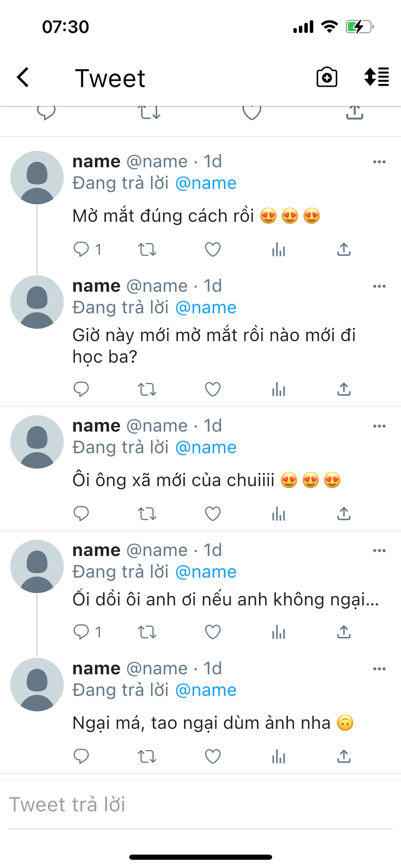This screenshot has height=868, width=401.
Task: Open more options for "Mở mắt đúng cách" reply
Action: coord(379,162)
